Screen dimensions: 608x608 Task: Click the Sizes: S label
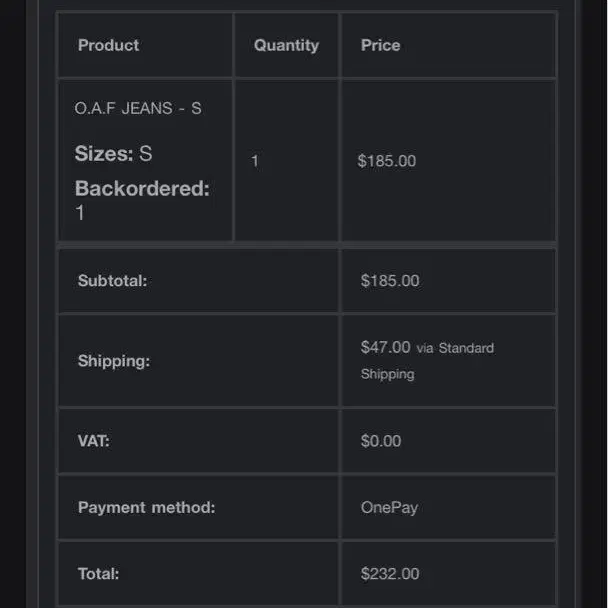click(113, 153)
